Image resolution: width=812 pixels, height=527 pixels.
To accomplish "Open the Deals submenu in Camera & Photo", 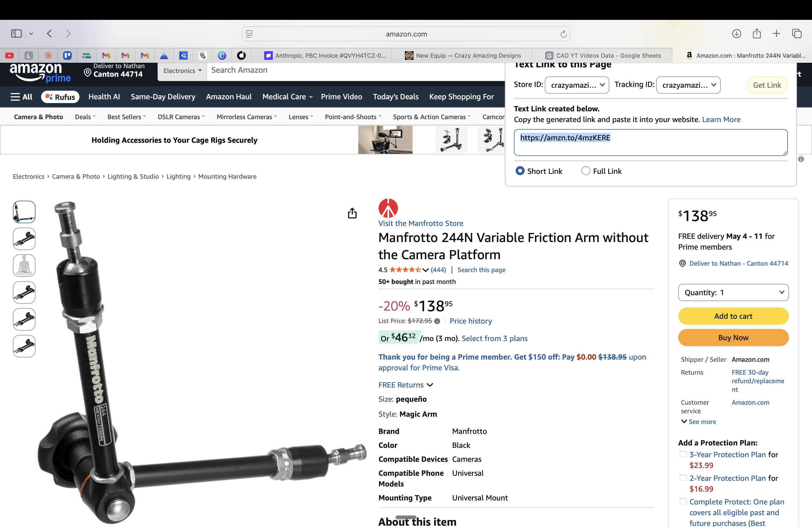I will pos(85,117).
